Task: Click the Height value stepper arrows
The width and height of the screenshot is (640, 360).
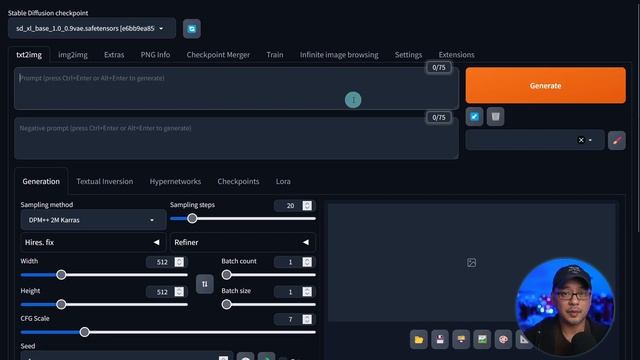Action: click(x=179, y=291)
